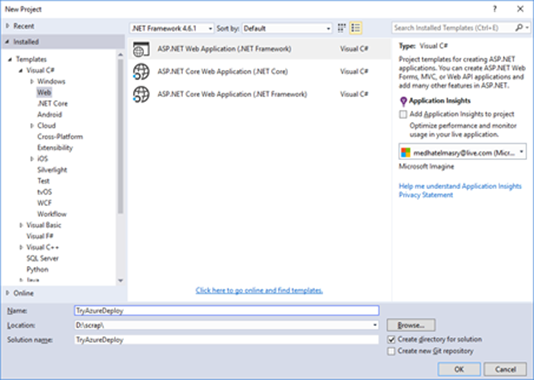Open the dialog Help question mark
The image size is (534, 380).
494,9
